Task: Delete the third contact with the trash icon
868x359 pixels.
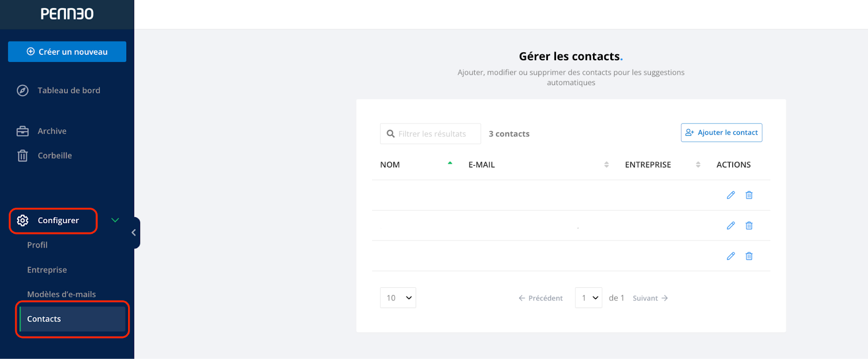Action: pos(749,256)
